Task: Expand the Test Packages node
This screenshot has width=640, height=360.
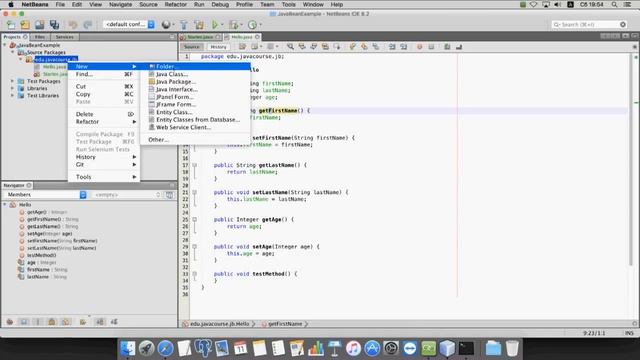Action: point(13,81)
